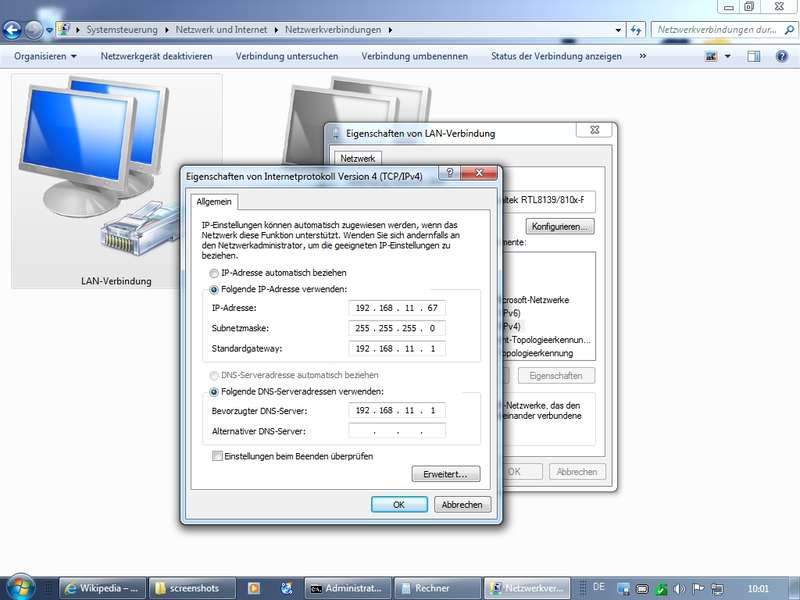Image resolution: width=800 pixels, height=600 pixels.
Task: Click the Action Center flag icon in the tray
Action: point(698,589)
